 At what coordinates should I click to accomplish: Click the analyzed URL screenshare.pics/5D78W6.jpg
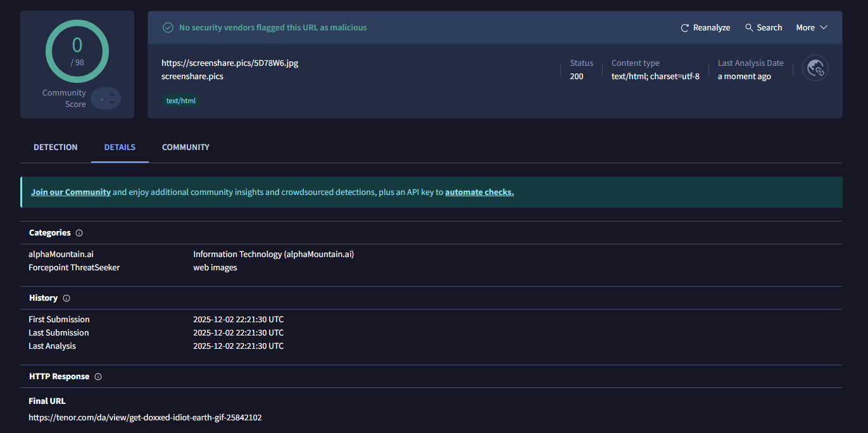pos(230,63)
